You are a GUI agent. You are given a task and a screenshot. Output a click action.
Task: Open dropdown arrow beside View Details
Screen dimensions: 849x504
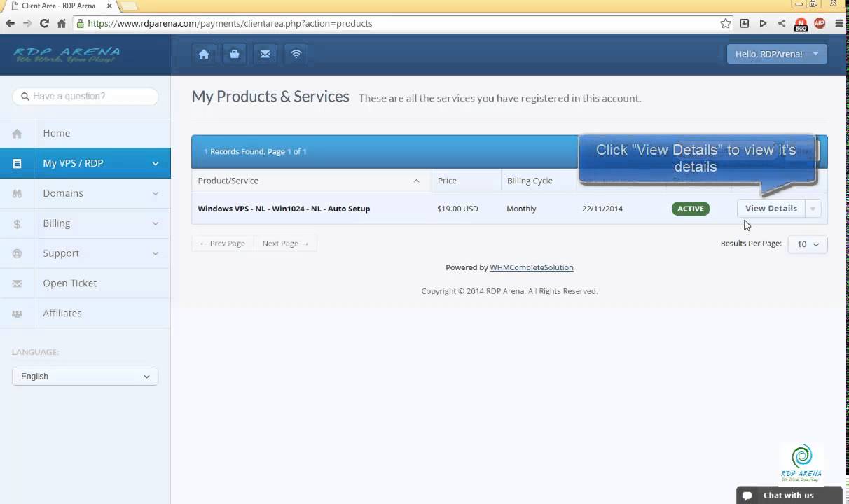(x=813, y=209)
